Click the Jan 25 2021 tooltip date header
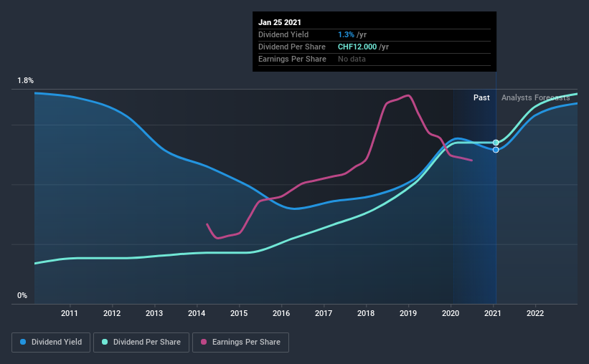 [280, 22]
